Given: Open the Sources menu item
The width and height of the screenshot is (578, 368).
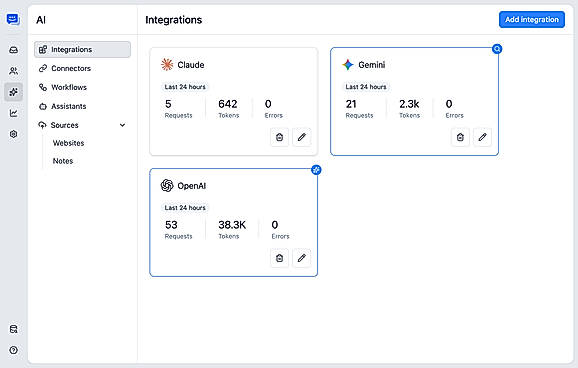Looking at the screenshot, I should [x=82, y=125].
